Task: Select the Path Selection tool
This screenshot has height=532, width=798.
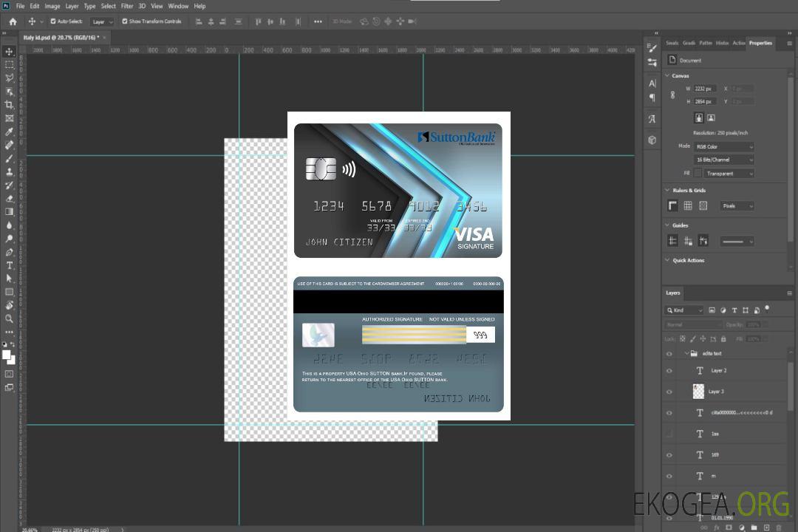Action: coord(9,279)
